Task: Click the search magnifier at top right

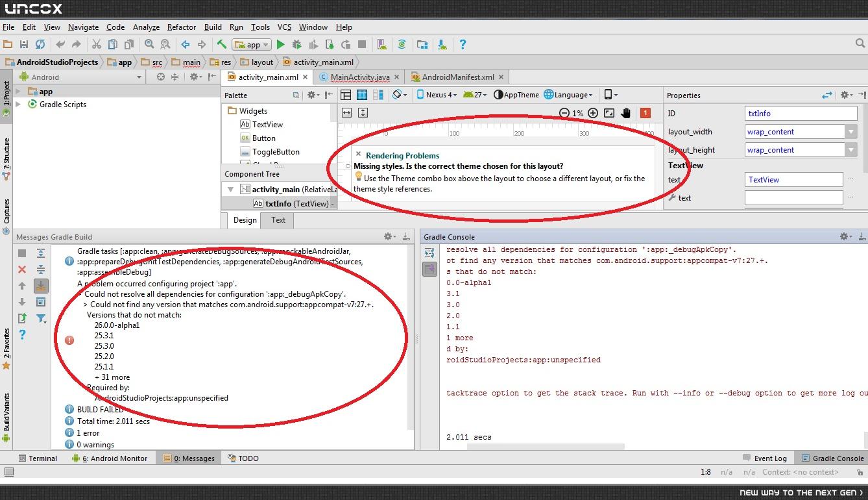Action: point(860,44)
